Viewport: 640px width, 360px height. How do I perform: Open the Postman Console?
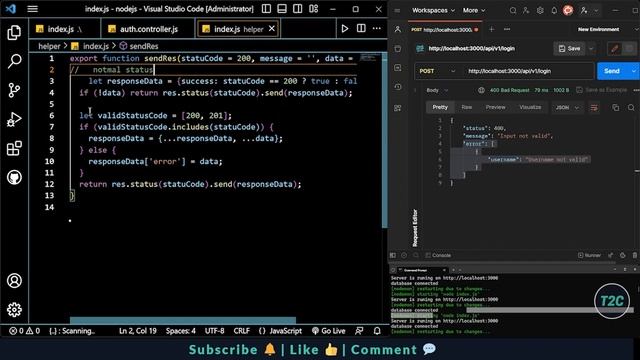pyautogui.click(x=438, y=256)
